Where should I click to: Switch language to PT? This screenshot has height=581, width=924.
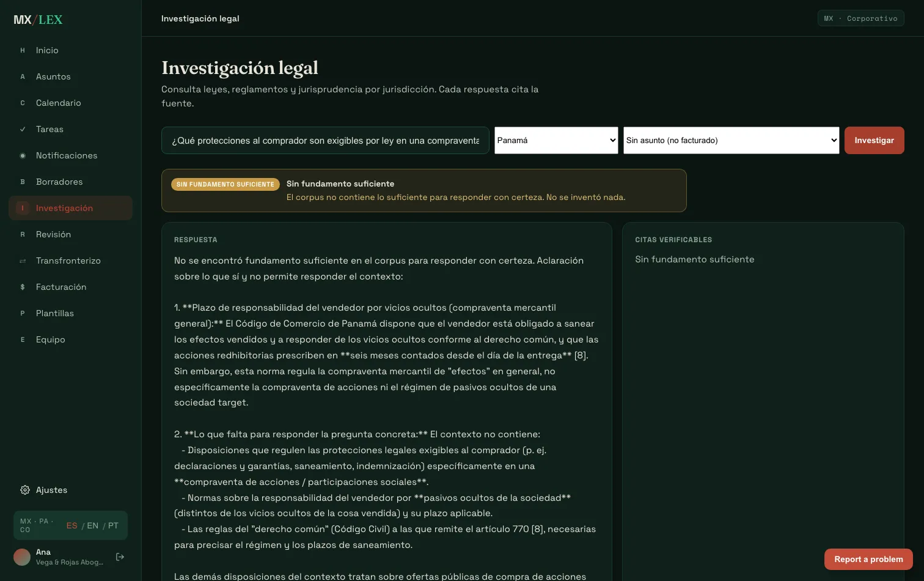coord(114,525)
